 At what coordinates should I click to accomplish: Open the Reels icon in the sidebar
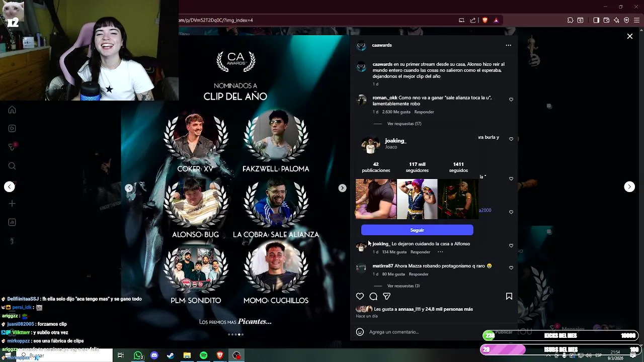[x=12, y=128]
